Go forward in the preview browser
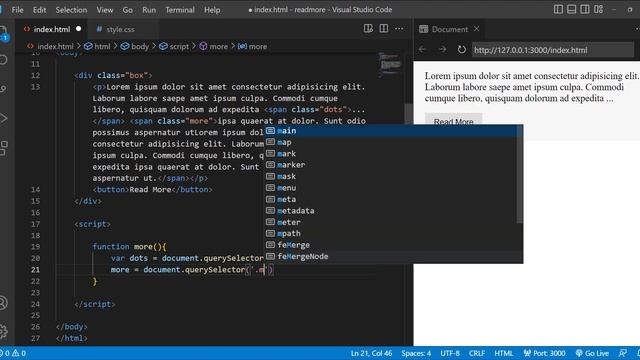 [442, 49]
